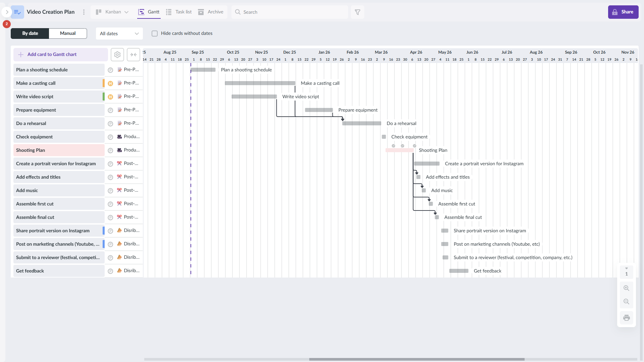Enable Hide cards without dates

pos(155,33)
